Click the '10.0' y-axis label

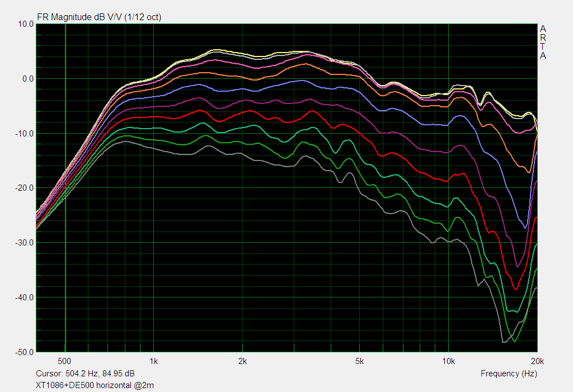pos(26,24)
